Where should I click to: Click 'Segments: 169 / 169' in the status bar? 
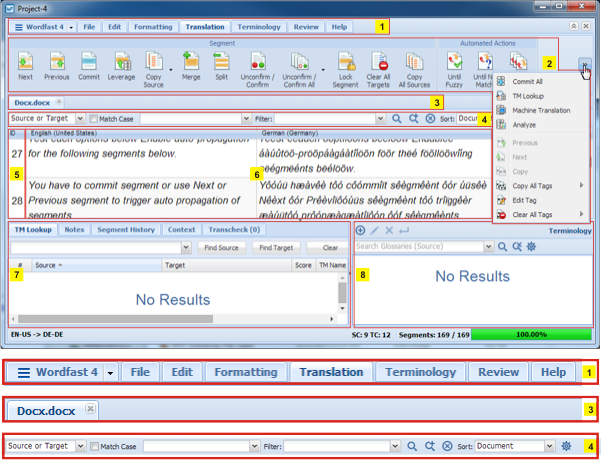pyautogui.click(x=434, y=335)
